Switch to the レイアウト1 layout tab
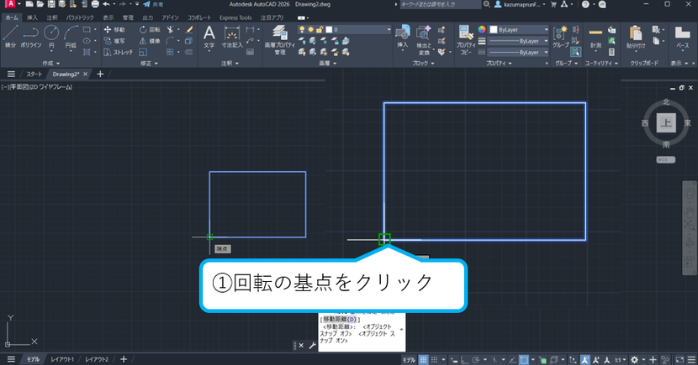The image size is (698, 365). (62, 359)
